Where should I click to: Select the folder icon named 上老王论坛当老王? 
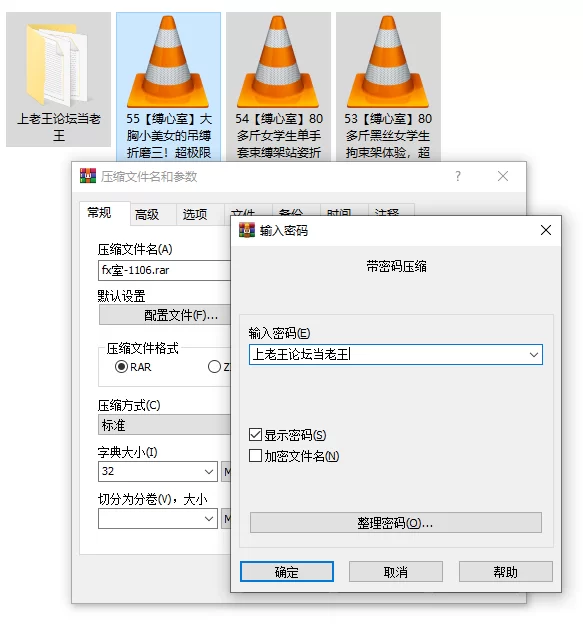[x=58, y=79]
